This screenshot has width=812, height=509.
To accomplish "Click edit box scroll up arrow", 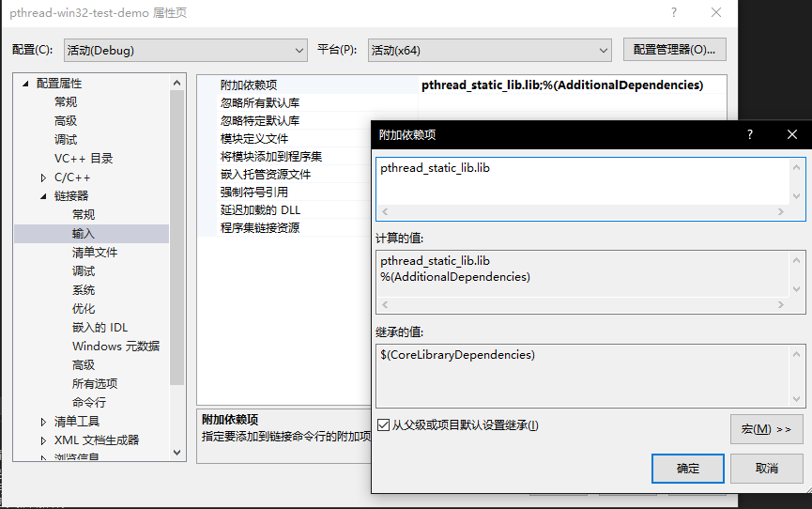I will pyautogui.click(x=796, y=167).
